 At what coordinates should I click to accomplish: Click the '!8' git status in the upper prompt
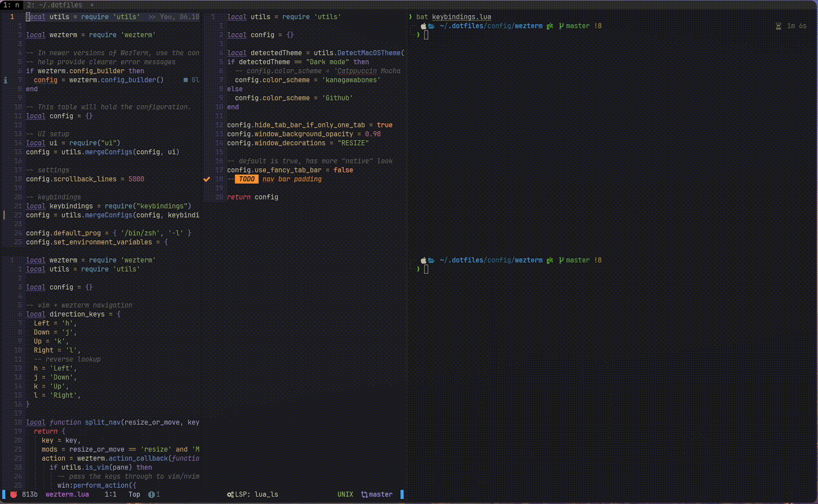(x=598, y=26)
